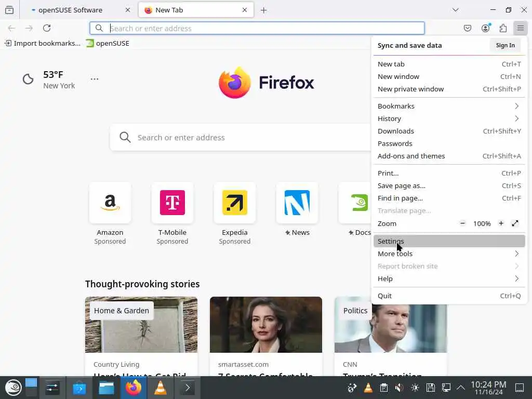Open the Firefox View icon in tab bar
This screenshot has height=399, width=532.
coord(9,10)
